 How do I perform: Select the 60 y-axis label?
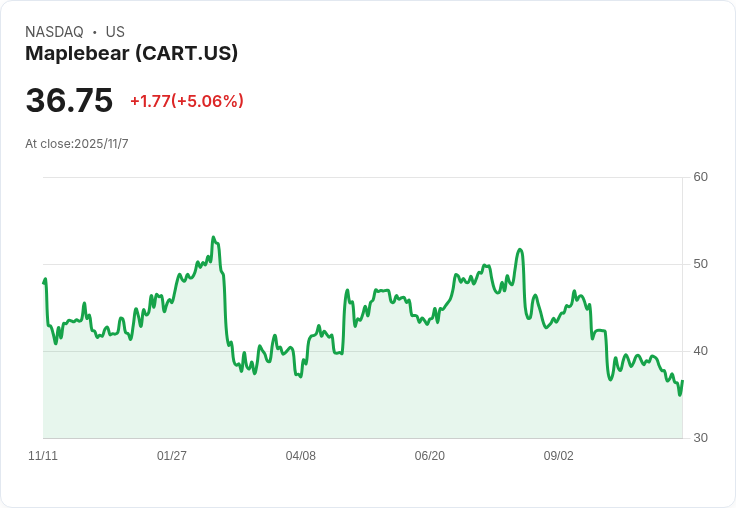700,177
